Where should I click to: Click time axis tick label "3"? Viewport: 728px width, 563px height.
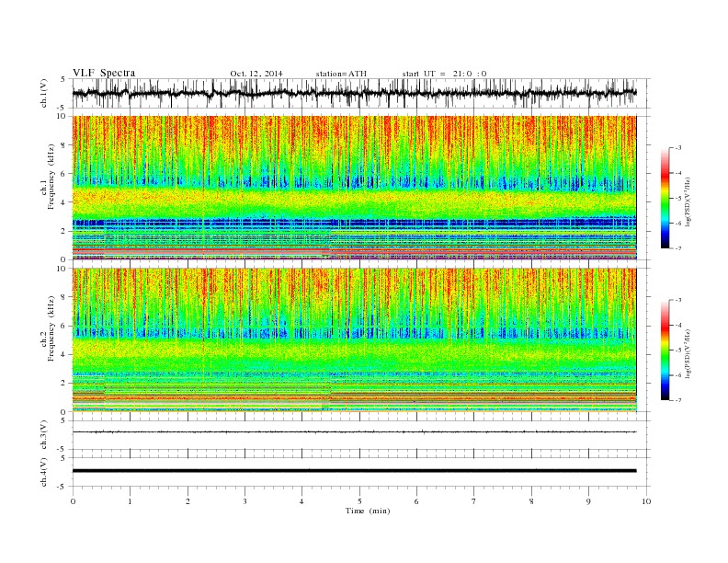[x=245, y=501]
